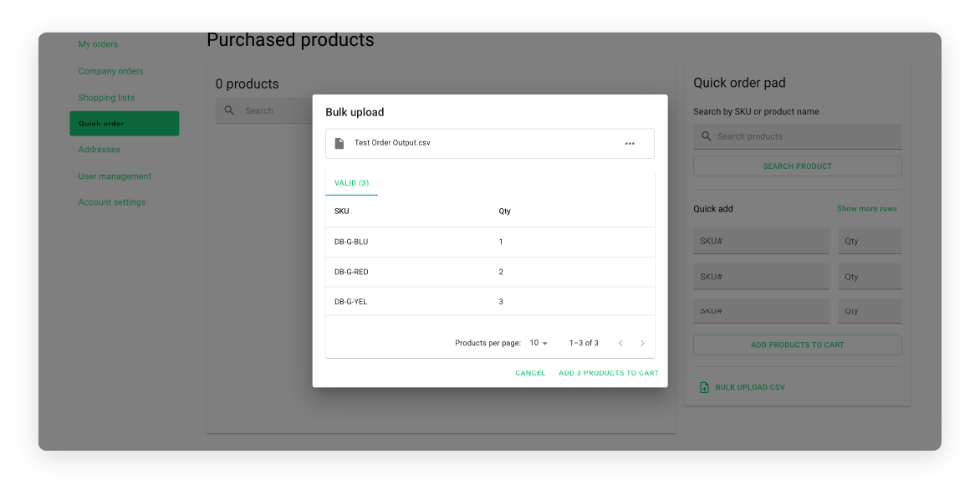980x495 pixels.
Task: Click the 0 products heading
Action: [x=247, y=84]
